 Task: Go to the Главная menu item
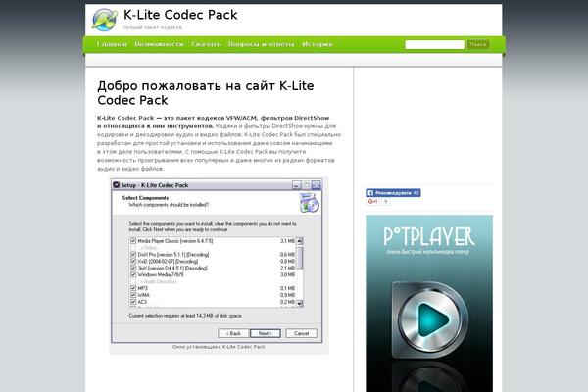[112, 44]
